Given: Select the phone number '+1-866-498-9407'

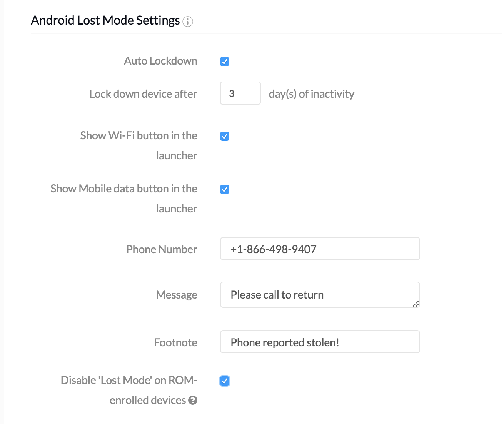Looking at the screenshot, I should (x=273, y=249).
